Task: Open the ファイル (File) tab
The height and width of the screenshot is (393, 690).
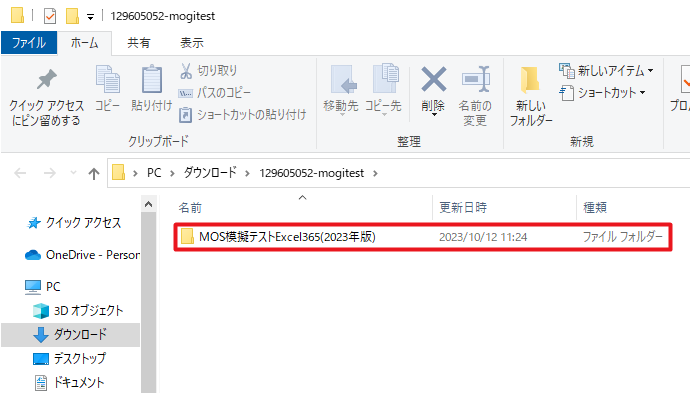Action: [x=29, y=43]
